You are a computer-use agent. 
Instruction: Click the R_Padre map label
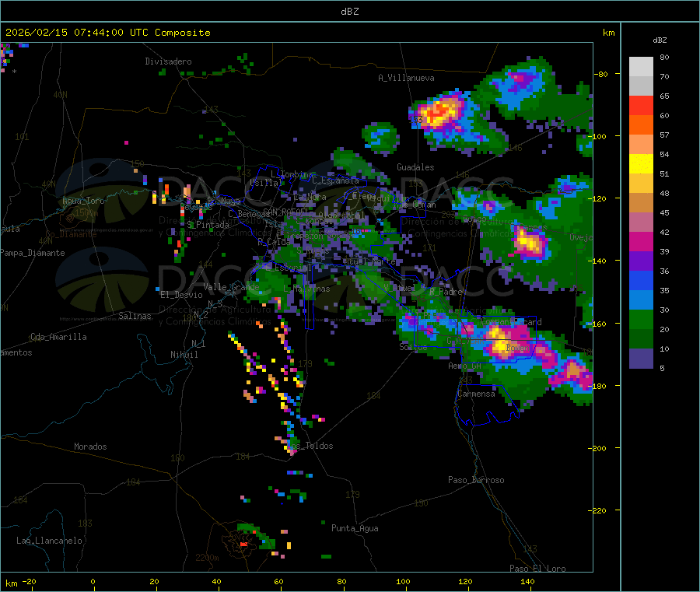[446, 292]
